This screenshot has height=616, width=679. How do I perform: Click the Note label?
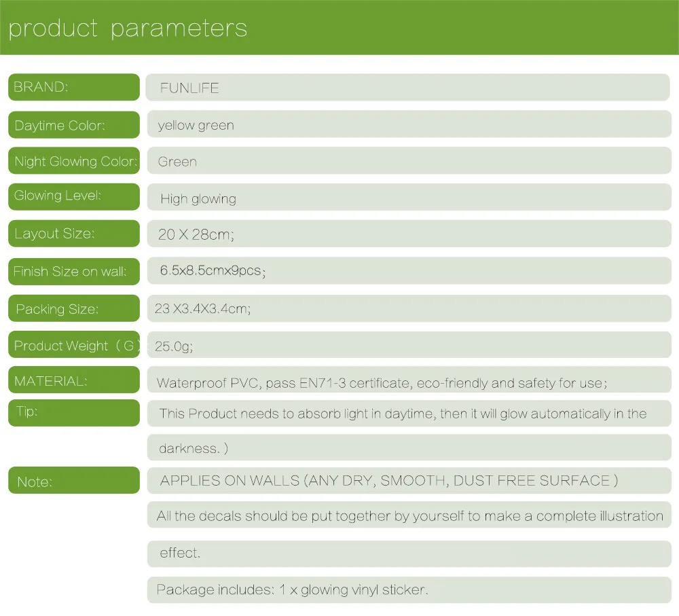pyautogui.click(x=74, y=480)
